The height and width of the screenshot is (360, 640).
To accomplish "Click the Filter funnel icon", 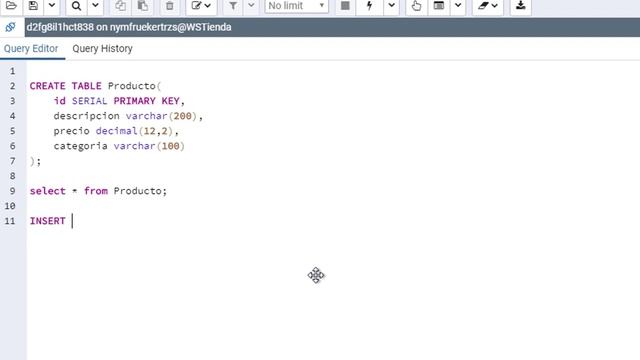I will click(x=233, y=6).
